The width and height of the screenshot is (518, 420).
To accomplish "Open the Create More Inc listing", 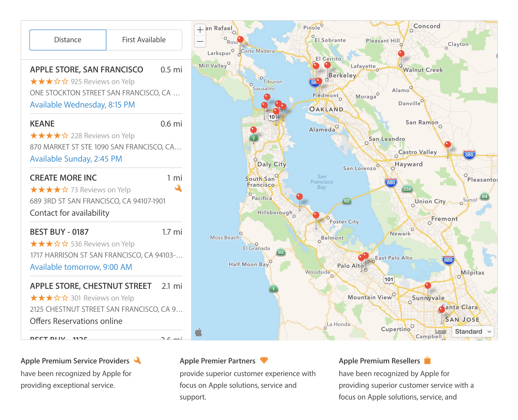I will (x=63, y=178).
